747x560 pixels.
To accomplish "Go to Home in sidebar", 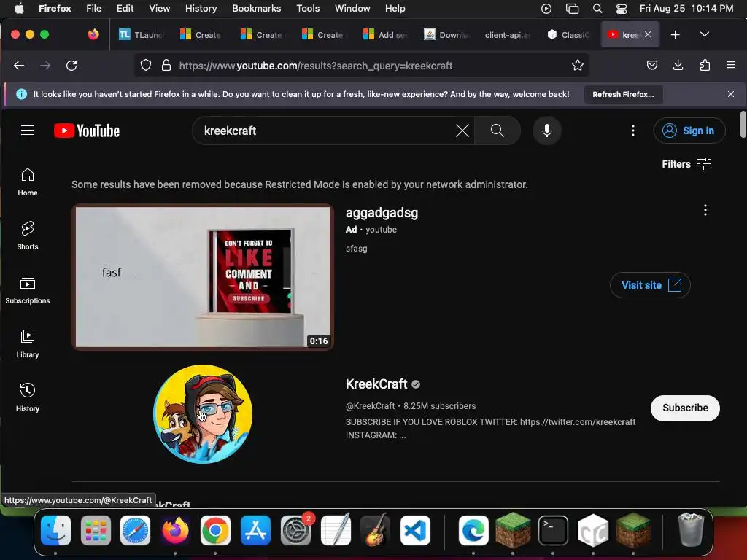I will (x=28, y=182).
